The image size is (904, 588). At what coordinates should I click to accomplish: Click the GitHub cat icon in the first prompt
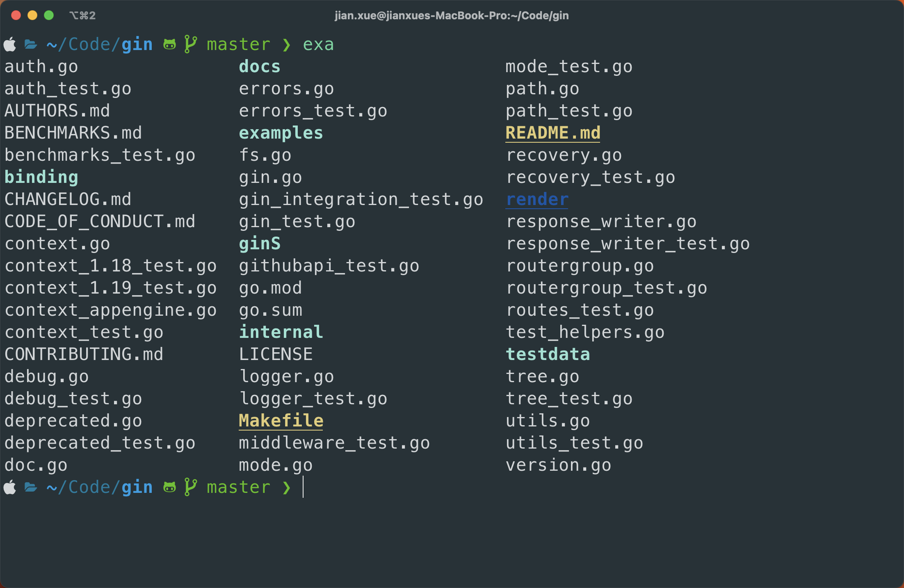pos(169,44)
